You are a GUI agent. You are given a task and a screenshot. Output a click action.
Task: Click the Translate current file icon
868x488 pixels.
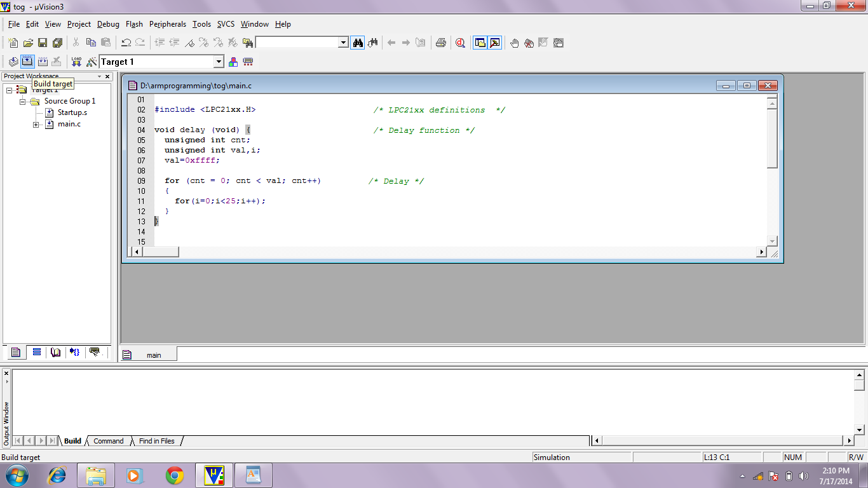coord(13,62)
